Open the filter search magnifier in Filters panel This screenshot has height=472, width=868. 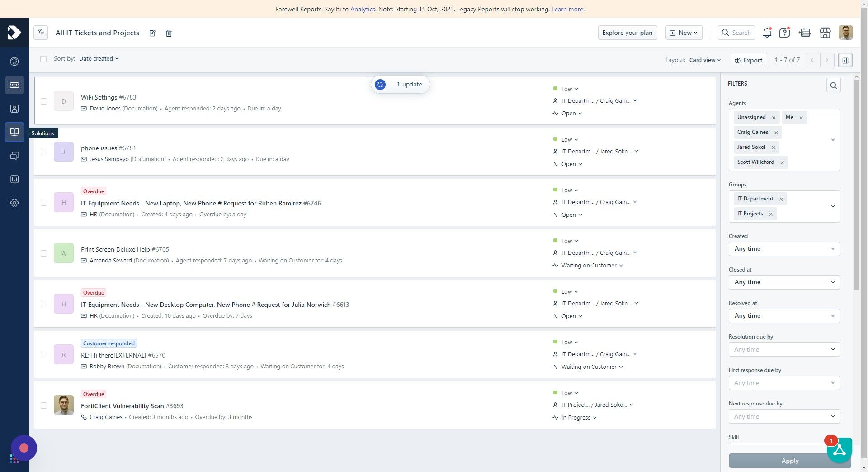[x=833, y=85]
